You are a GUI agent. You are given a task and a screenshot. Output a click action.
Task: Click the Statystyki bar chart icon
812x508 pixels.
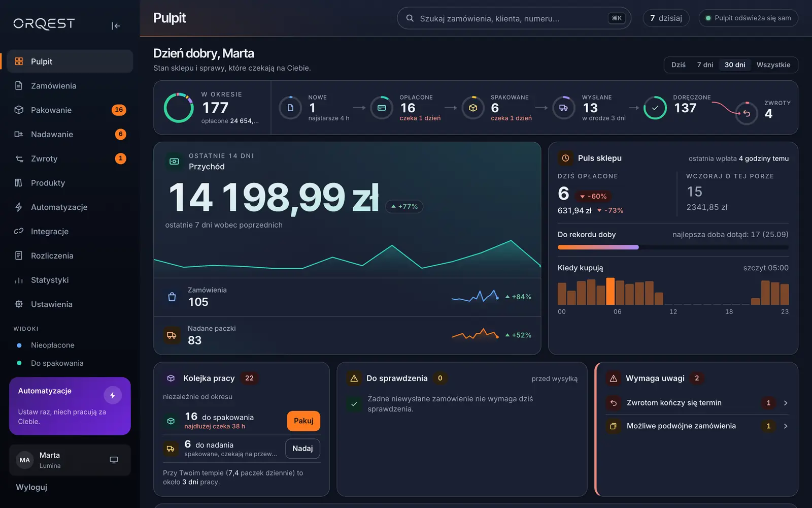19,280
